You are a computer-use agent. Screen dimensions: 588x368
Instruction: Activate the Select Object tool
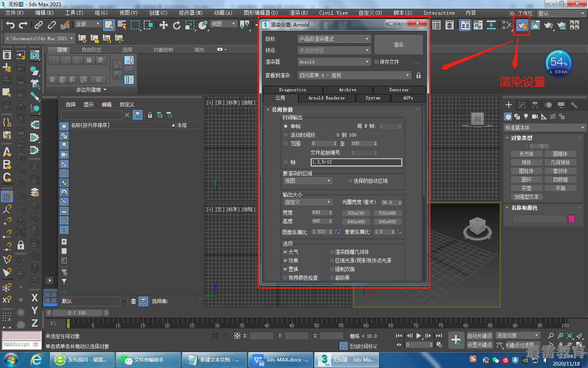[x=109, y=25]
